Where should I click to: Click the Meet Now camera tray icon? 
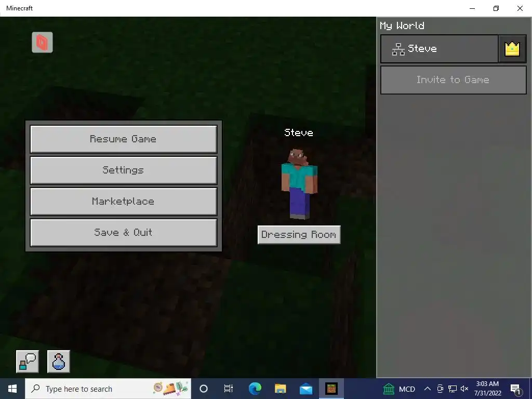tap(440, 389)
